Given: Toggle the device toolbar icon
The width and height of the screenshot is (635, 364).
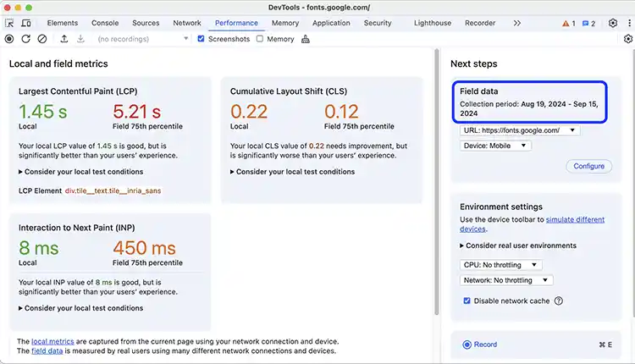Looking at the screenshot, I should coord(26,23).
